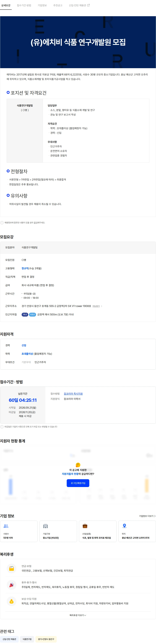This screenshot has height=644, width=156.
Task: Open the 사원수 50명 이하 card
Action: [19, 531]
